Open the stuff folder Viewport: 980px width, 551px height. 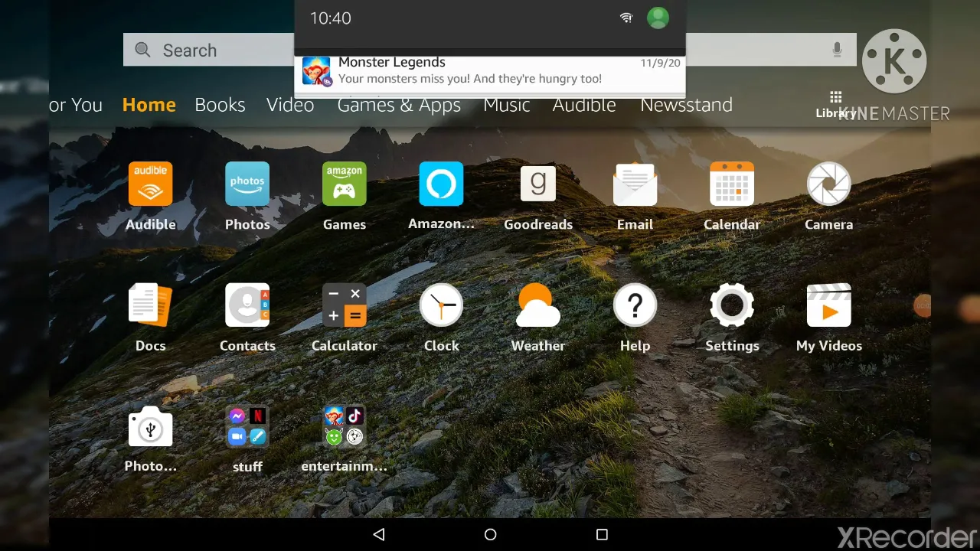click(247, 426)
